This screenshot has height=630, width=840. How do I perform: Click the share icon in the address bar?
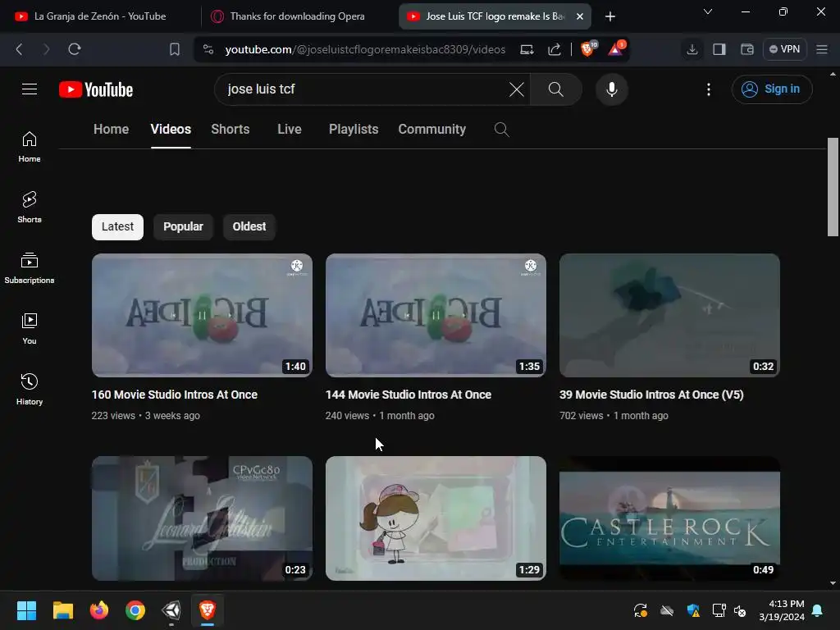(555, 49)
